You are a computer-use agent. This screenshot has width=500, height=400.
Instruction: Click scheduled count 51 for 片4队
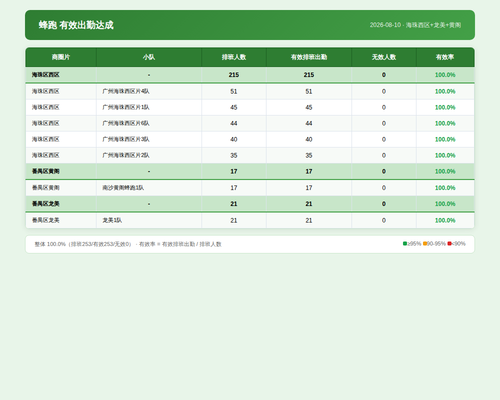(x=234, y=91)
